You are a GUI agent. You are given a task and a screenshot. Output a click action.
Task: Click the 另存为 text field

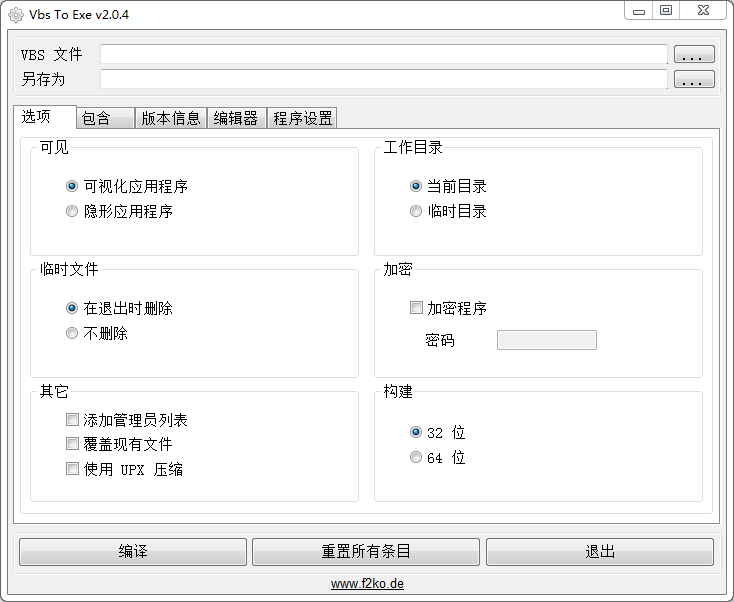coord(383,80)
